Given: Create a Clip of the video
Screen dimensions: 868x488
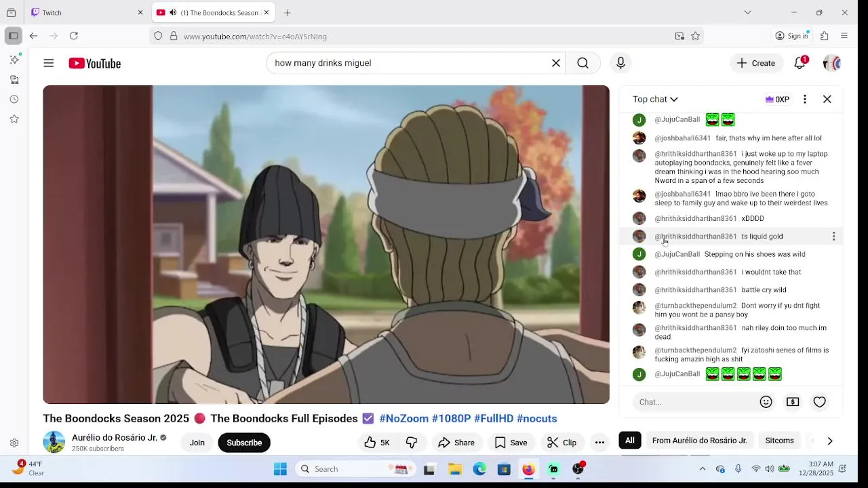Looking at the screenshot, I should point(561,443).
